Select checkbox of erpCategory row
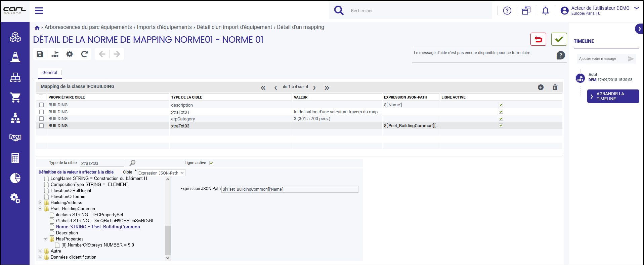Viewport: 644px width, 265px height. [41, 119]
